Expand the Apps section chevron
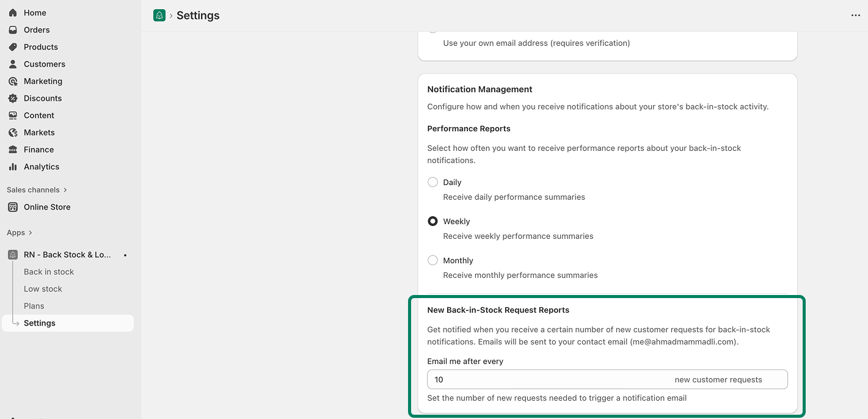 pyautogui.click(x=30, y=233)
